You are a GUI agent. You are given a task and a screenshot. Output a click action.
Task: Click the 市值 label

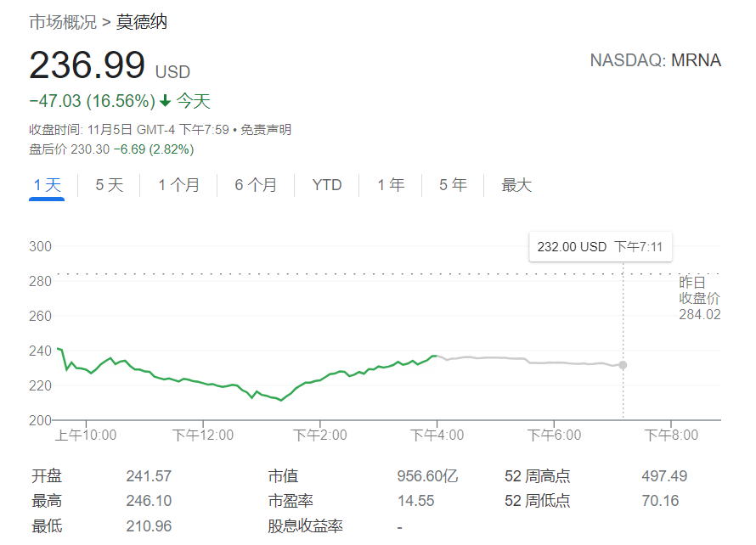tap(283, 476)
